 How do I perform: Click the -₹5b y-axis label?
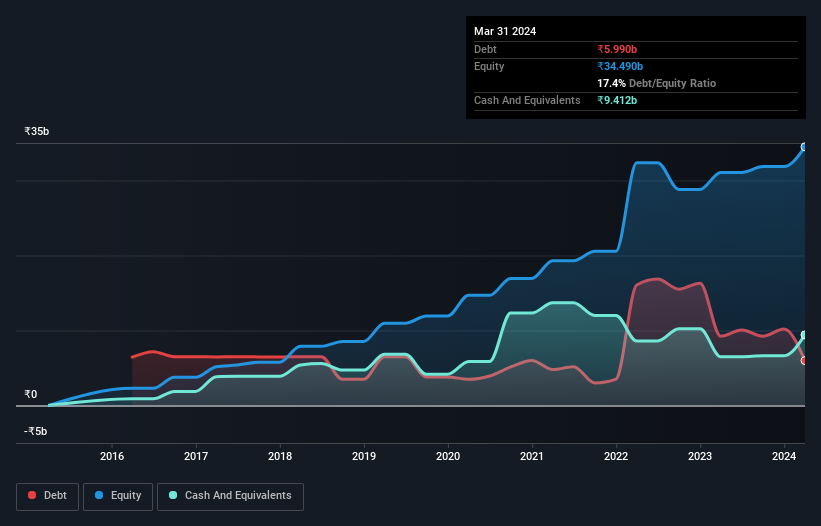coord(36,431)
